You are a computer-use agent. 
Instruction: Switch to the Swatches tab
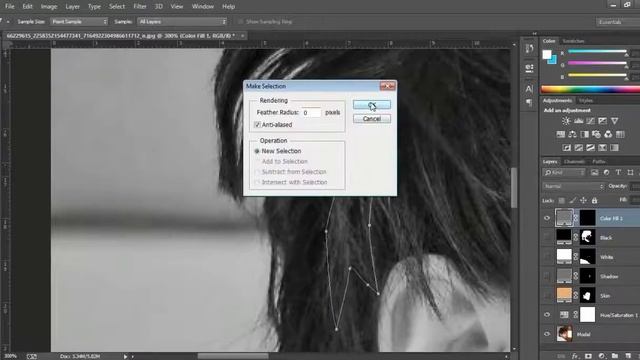pyautogui.click(x=573, y=41)
